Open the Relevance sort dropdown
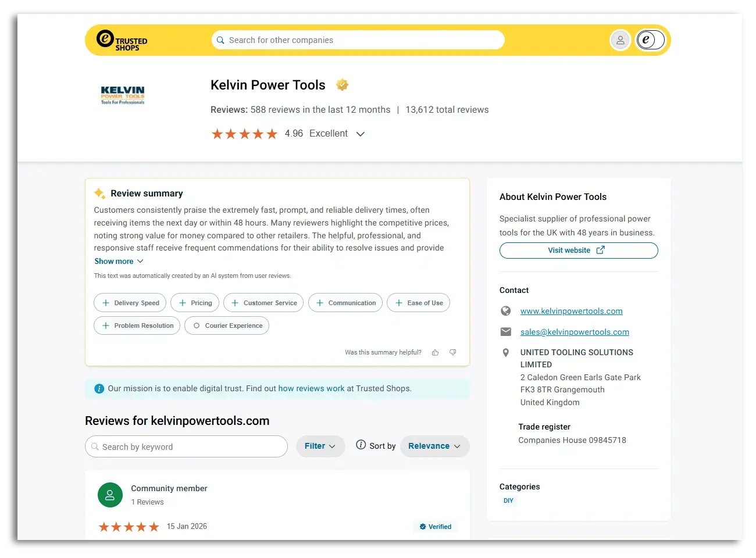 point(434,446)
